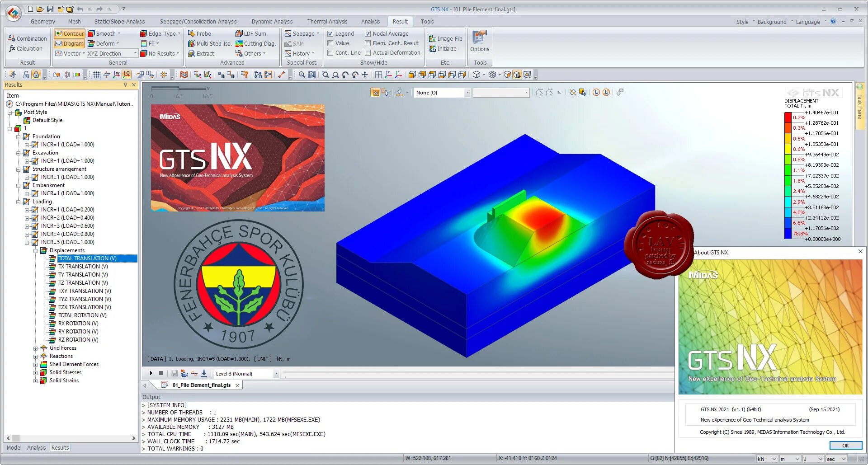Click OK in About GTS NX dialog
The height and width of the screenshot is (465, 868).
coord(845,445)
